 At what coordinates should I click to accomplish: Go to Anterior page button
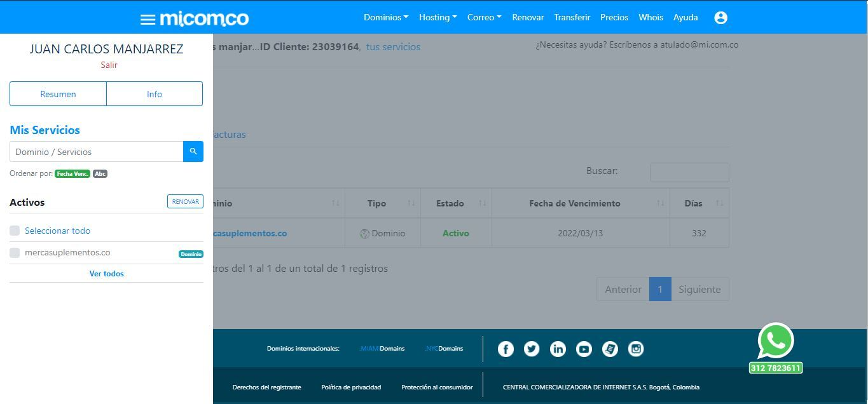[623, 289]
